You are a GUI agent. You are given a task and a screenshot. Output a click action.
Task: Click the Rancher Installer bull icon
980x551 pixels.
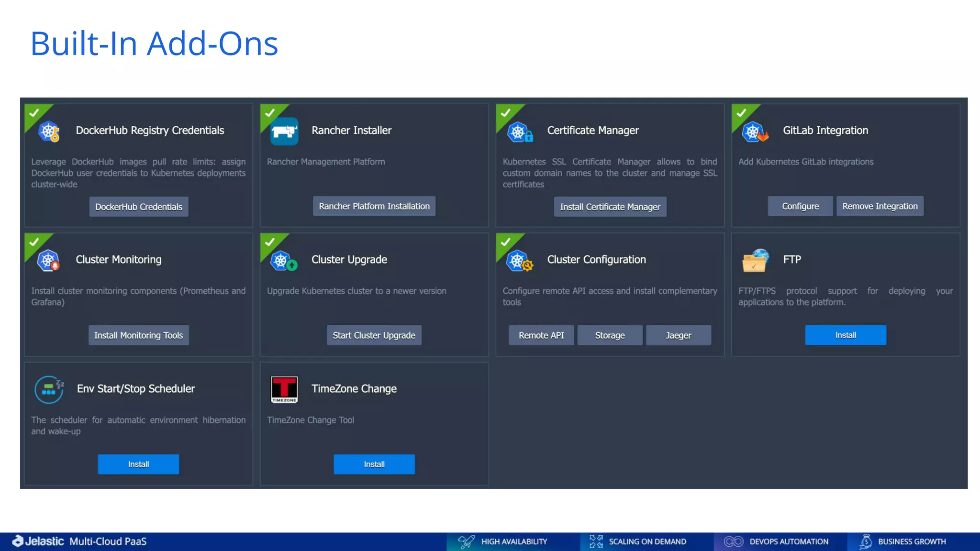(x=284, y=131)
